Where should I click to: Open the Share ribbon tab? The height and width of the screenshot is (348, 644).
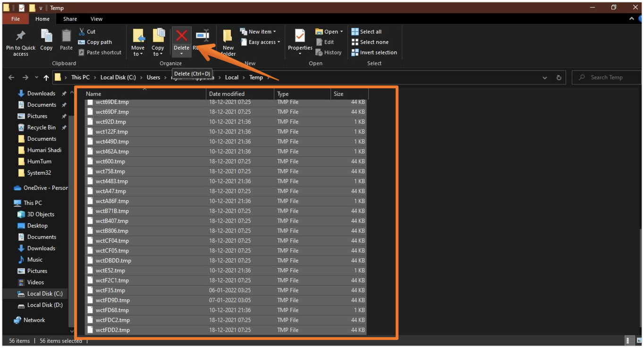pos(70,19)
